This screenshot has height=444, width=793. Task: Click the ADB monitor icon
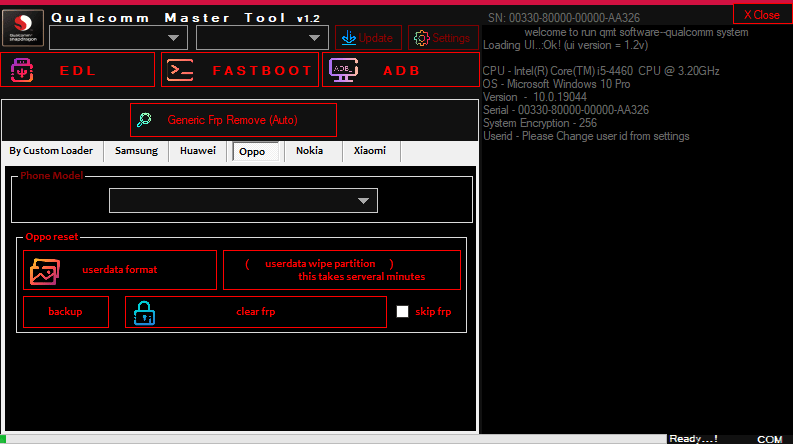pyautogui.click(x=343, y=70)
